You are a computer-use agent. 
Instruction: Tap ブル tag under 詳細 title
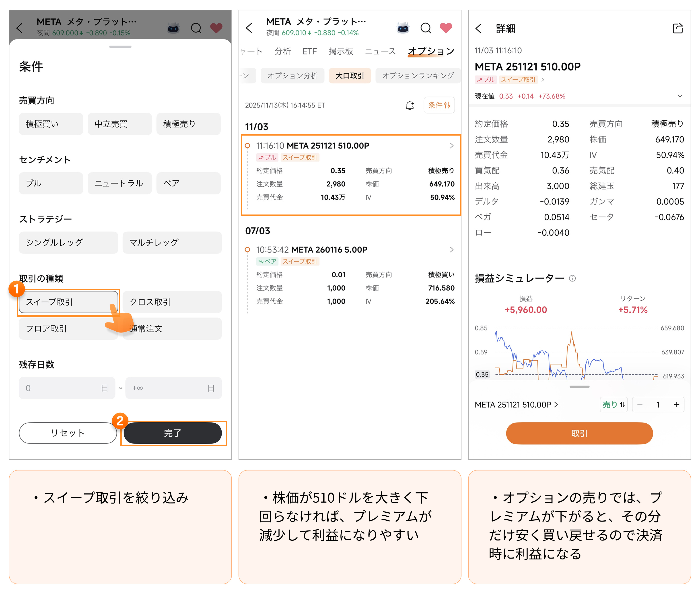pos(486,80)
